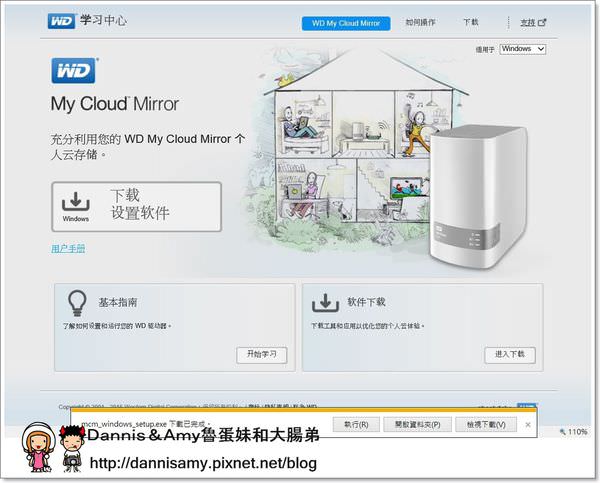This screenshot has height=483, width=600.
Task: Click the mcm_windows_setup.exe download message text
Action: 146,424
